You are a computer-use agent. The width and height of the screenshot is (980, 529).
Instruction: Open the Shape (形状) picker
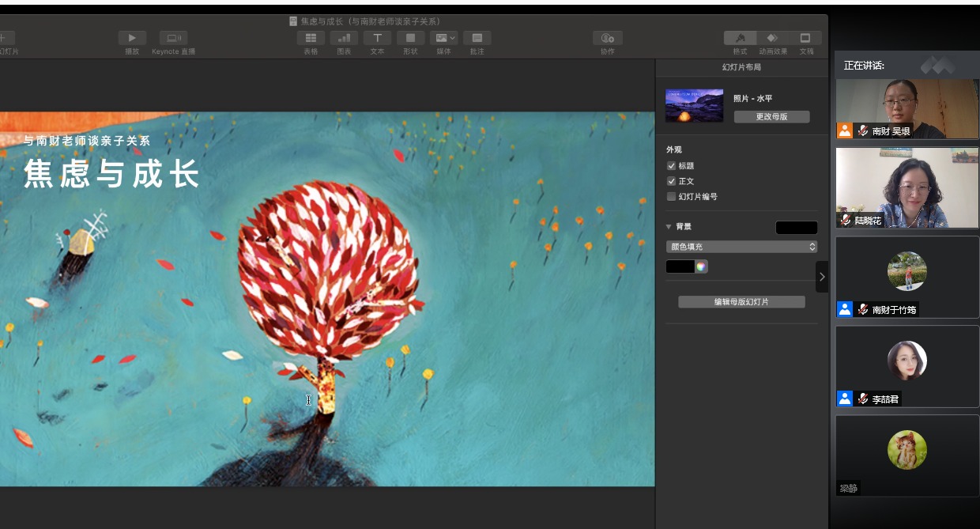point(410,38)
